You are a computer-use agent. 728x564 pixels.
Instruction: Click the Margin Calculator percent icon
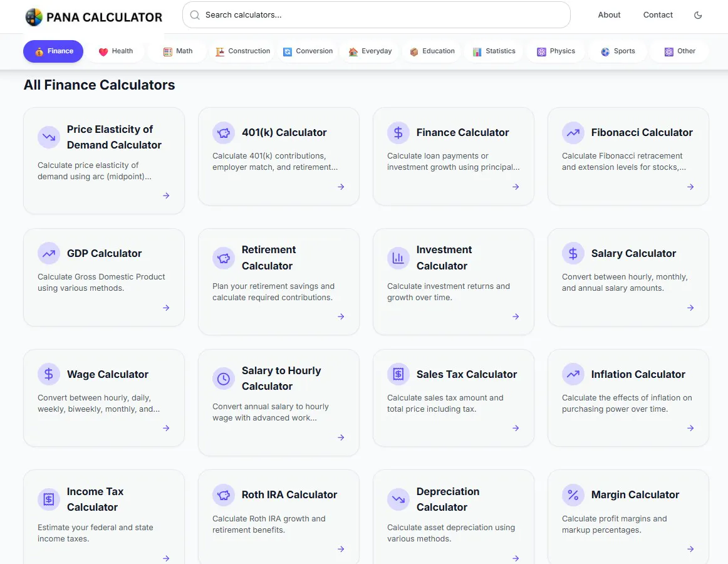pos(573,495)
